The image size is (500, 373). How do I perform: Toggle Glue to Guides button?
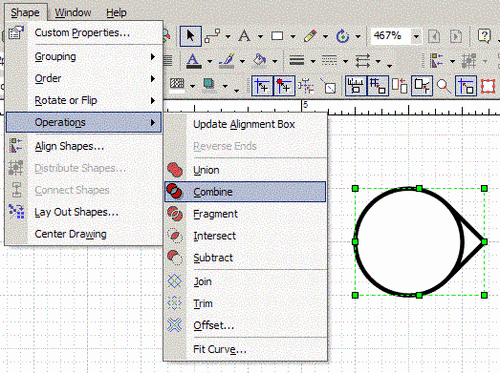(466, 86)
